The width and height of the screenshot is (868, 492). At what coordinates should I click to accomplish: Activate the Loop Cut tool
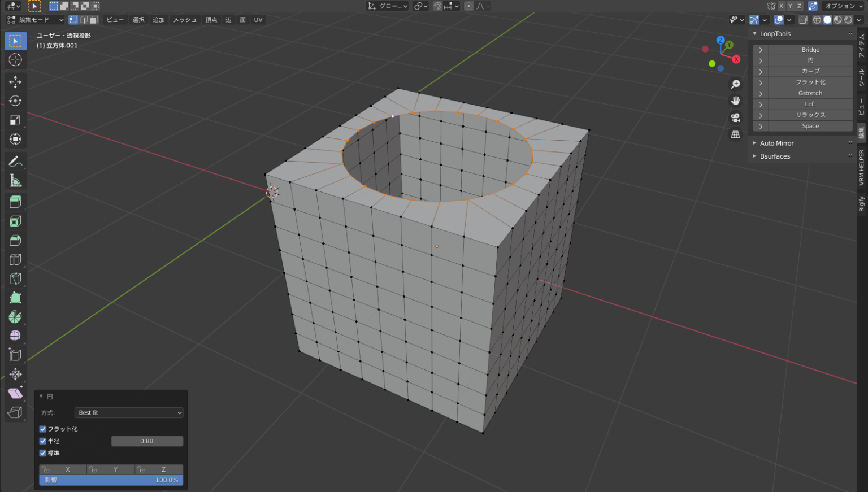pyautogui.click(x=15, y=259)
